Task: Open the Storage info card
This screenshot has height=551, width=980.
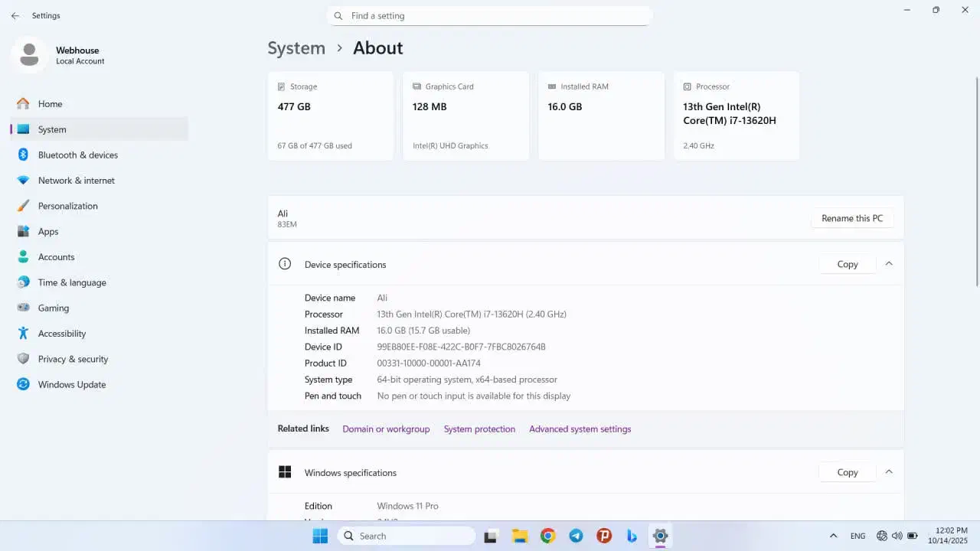Action: [x=330, y=116]
